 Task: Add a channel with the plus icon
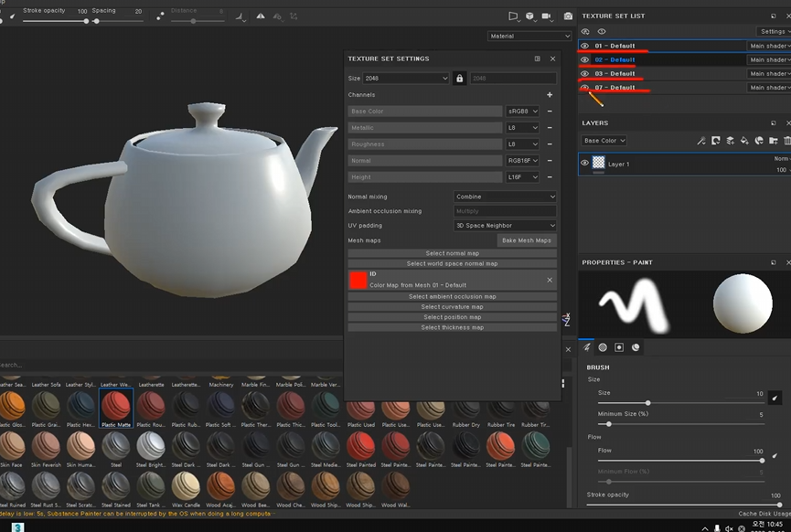click(x=550, y=95)
